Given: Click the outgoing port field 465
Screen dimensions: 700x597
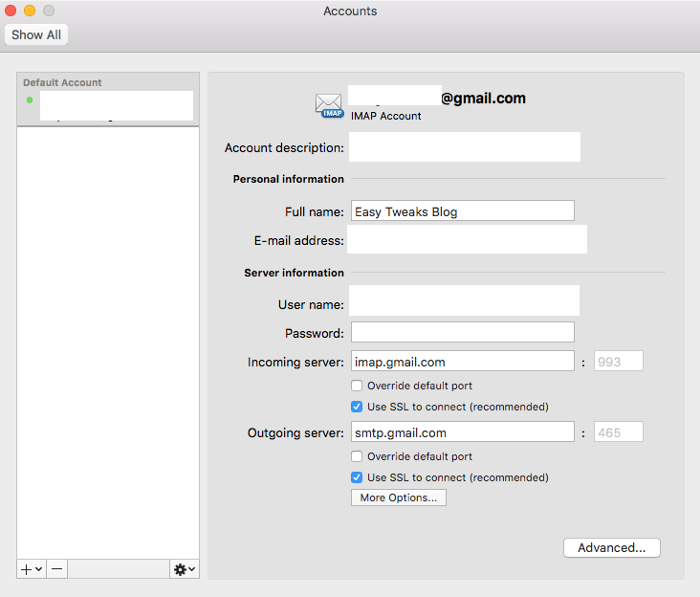Looking at the screenshot, I should pos(619,431).
